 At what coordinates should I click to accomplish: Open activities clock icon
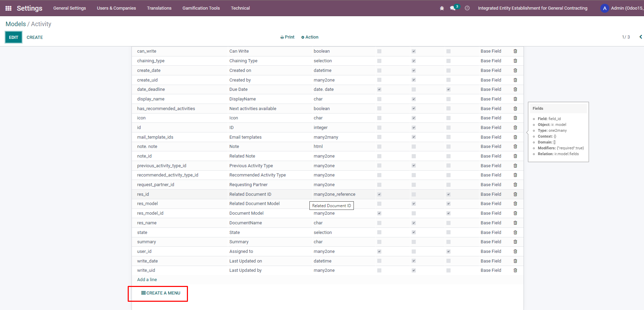tap(467, 8)
